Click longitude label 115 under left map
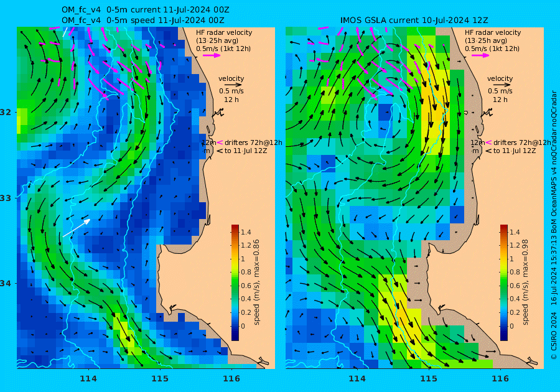The width and height of the screenshot is (560, 392). pyautogui.click(x=160, y=378)
